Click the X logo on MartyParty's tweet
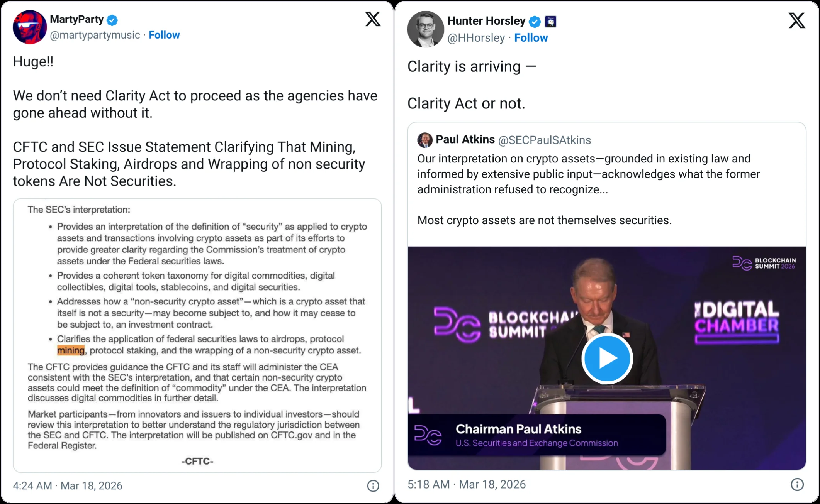 click(373, 19)
